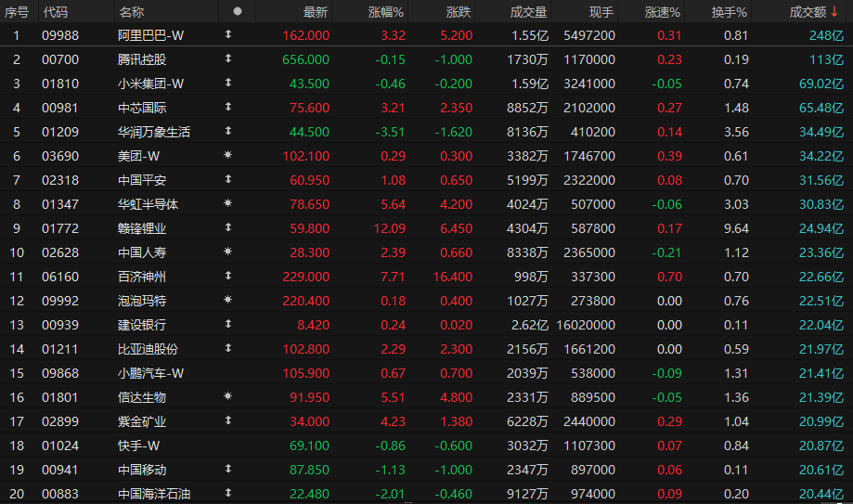This screenshot has width=853, height=504.
Task: Select the stock name 紫金矿业
Action: pyautogui.click(x=142, y=421)
